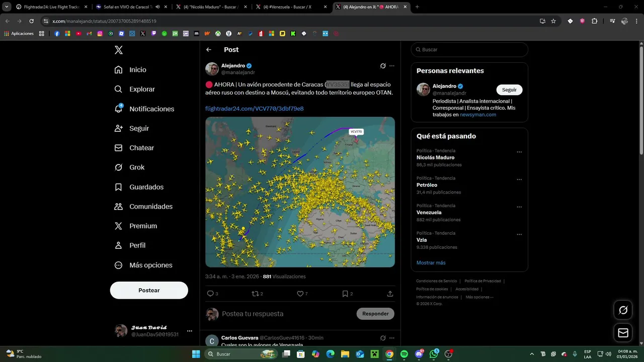The height and width of the screenshot is (362, 644).
Task: Open a new browser tab
Action: [417, 7]
